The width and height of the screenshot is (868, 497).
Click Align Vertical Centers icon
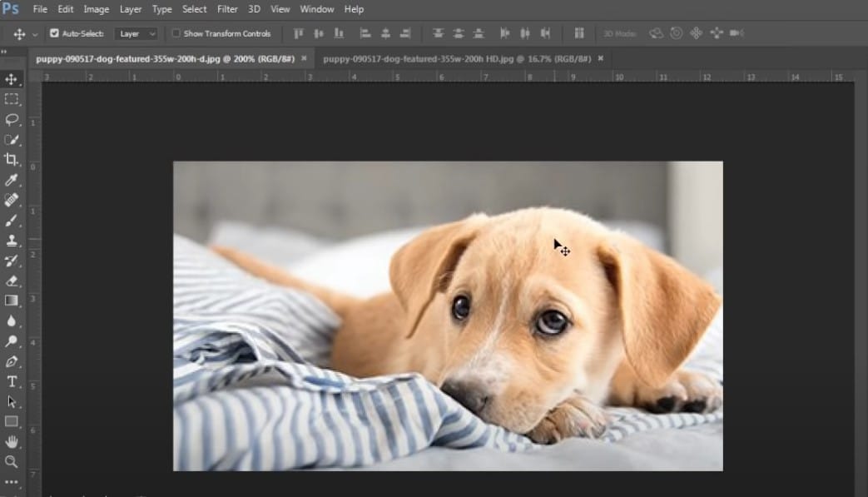(x=318, y=34)
